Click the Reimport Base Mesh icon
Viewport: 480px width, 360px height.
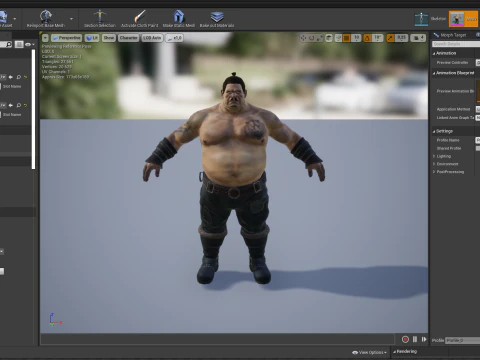[46, 16]
